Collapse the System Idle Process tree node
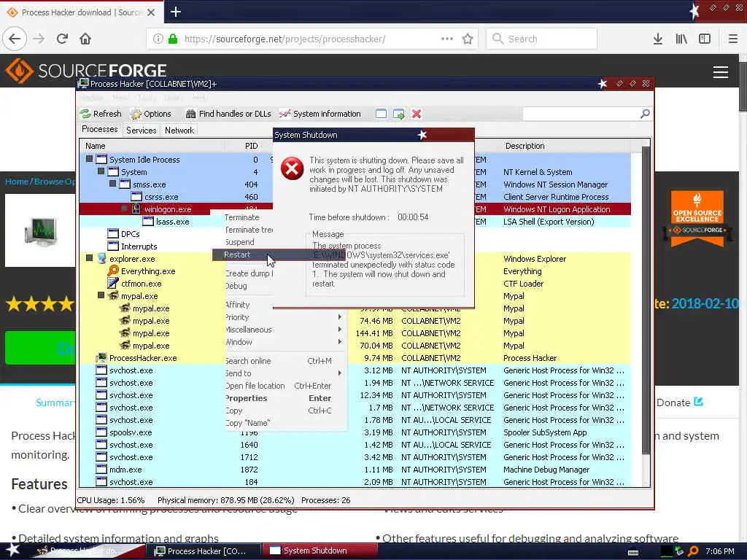Viewport: 747px width, 560px height. 90,159
